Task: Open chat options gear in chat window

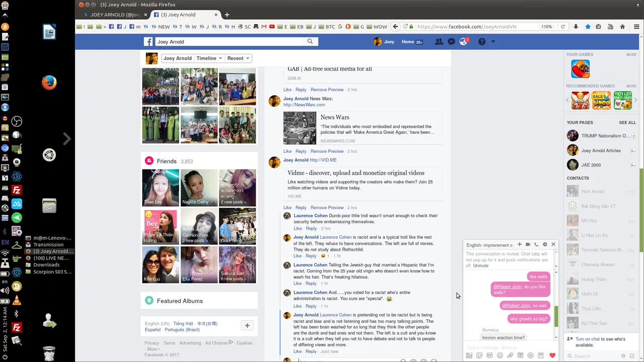Action: coord(545,244)
